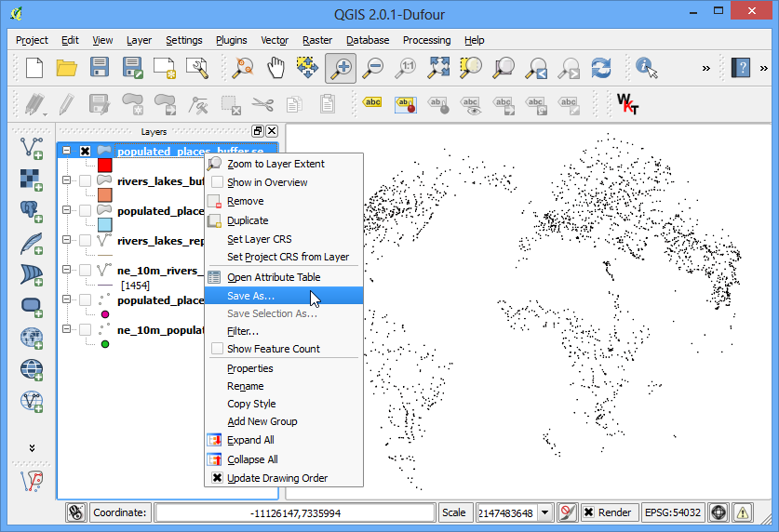Viewport: 779px width, 532px height.
Task: Collapse the ne_10m_populat layer tree node
Action: [x=67, y=328]
